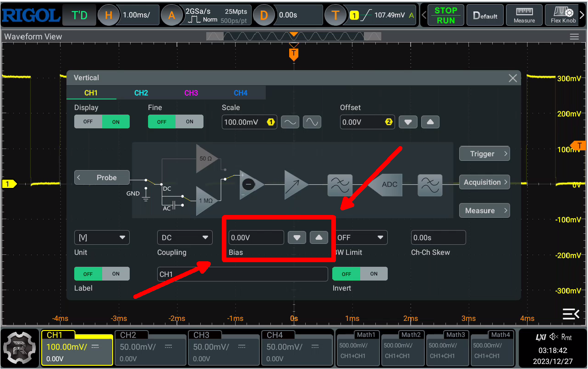Open the Measure tool icon
Image resolution: width=588 pixels, height=369 pixels.
524,15
